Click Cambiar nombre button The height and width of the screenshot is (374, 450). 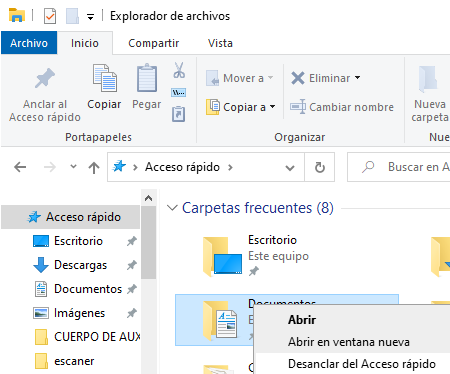[x=342, y=107]
